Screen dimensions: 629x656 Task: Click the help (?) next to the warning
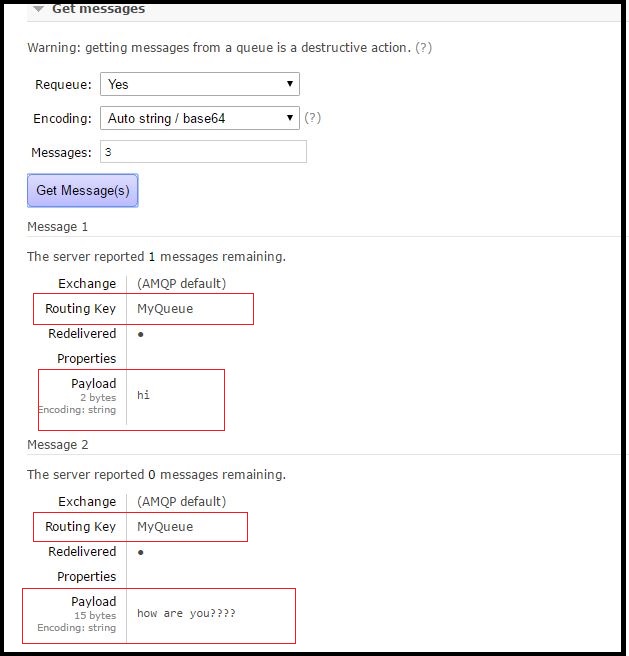pos(424,48)
